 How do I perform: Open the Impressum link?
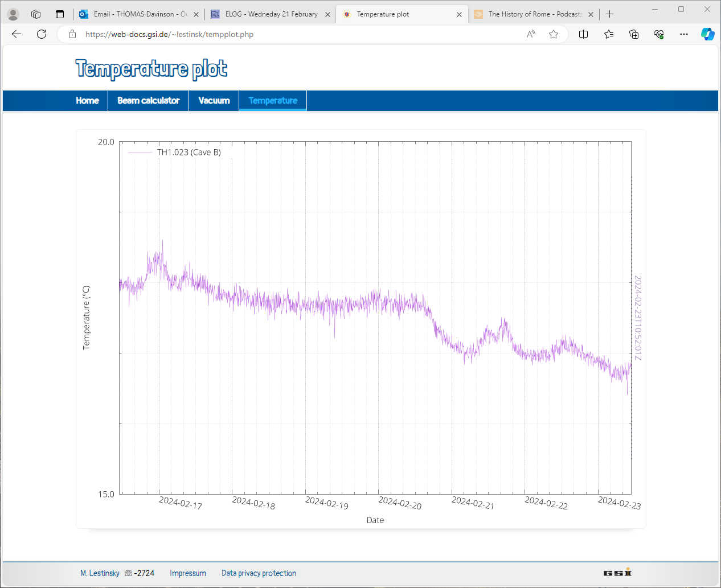click(x=188, y=573)
